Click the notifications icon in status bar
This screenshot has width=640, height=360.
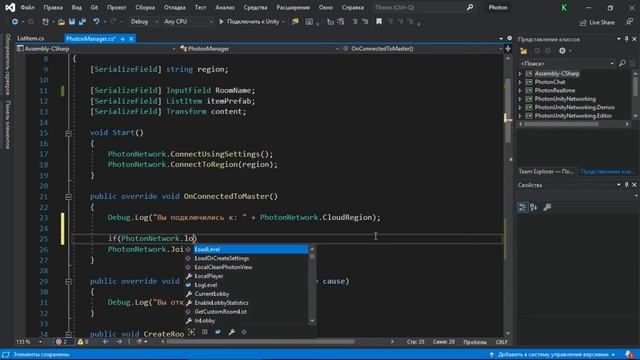(x=629, y=354)
